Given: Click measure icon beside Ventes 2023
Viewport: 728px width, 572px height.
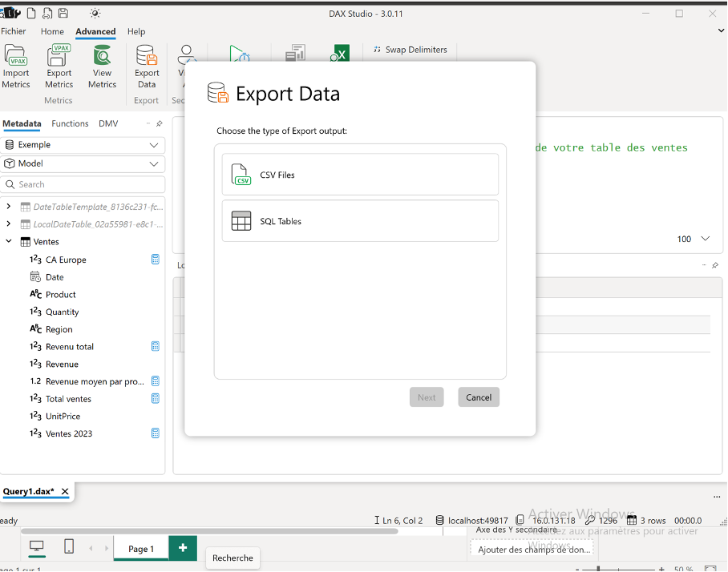Looking at the screenshot, I should pos(156,433).
